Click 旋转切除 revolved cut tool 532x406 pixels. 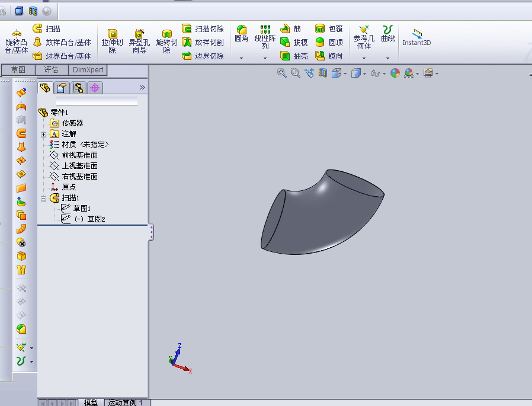(x=166, y=41)
